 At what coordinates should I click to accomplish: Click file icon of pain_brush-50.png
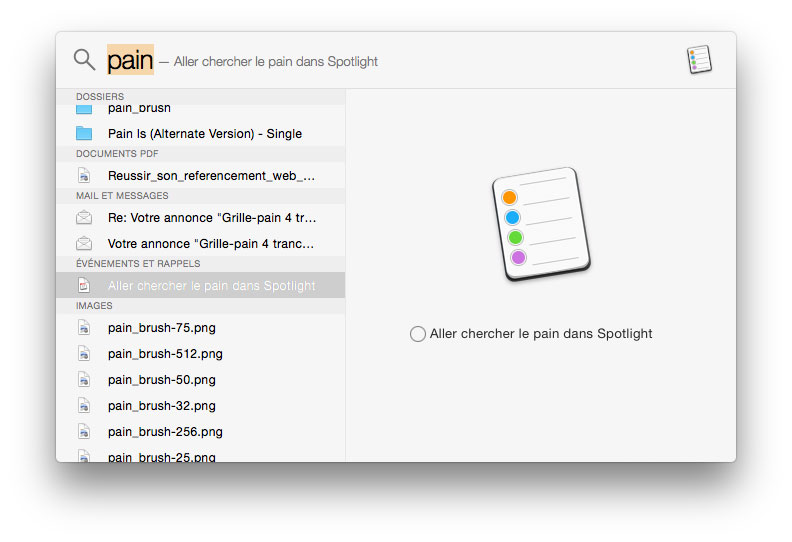84,380
